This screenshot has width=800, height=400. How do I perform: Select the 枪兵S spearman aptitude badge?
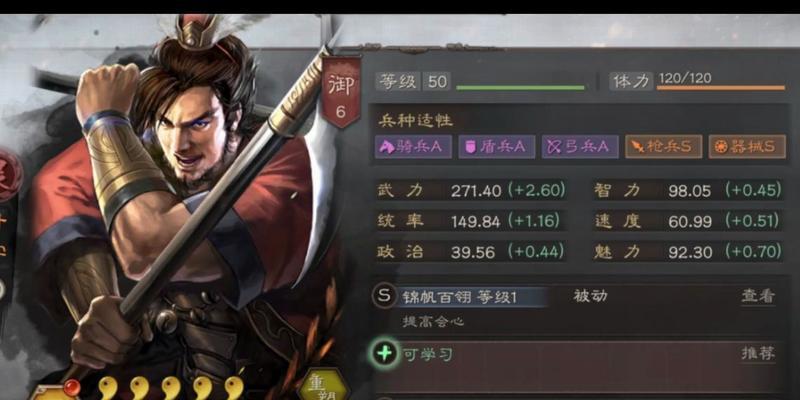click(664, 146)
